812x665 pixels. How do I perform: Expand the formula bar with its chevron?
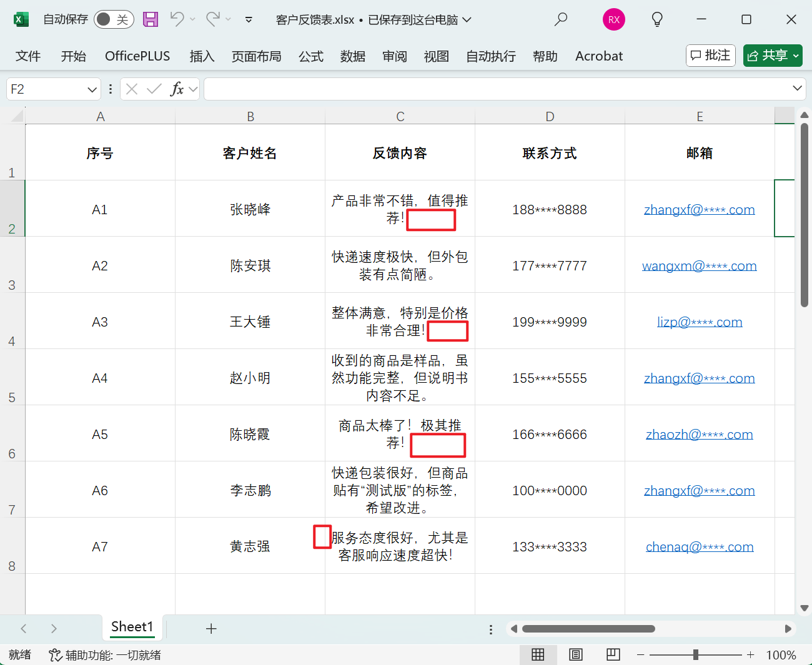pos(798,89)
